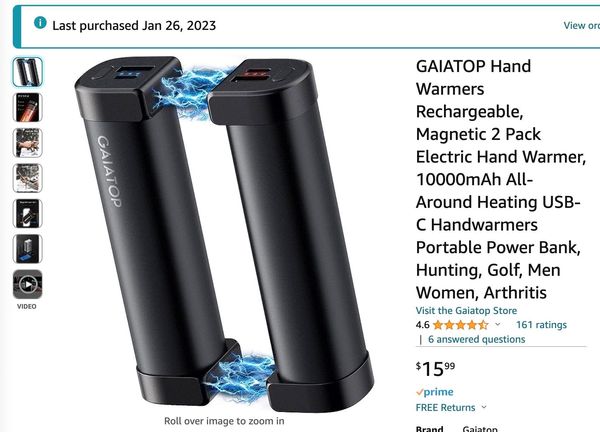Screen dimensions: 600x432
Task: Click the 161 ratings link
Action: pyautogui.click(x=541, y=325)
